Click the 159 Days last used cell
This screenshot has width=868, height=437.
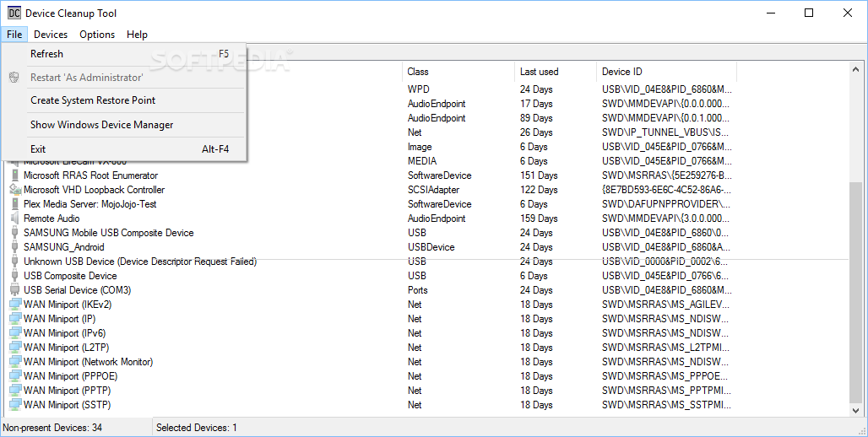pyautogui.click(x=539, y=218)
